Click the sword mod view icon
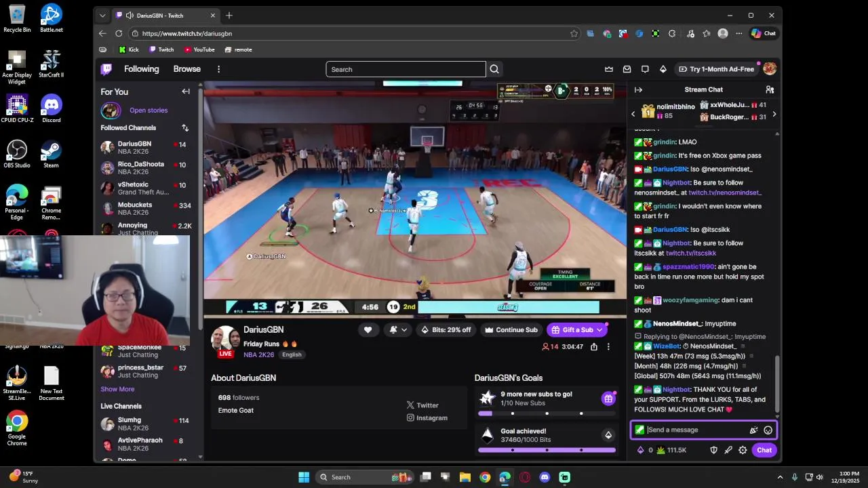868x488 pixels. point(728,450)
